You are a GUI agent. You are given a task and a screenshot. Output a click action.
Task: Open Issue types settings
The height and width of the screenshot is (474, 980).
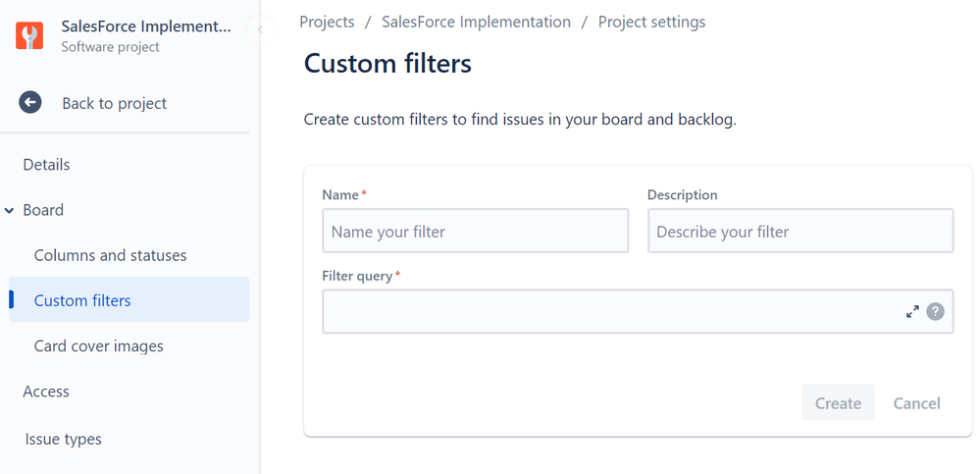click(x=63, y=439)
